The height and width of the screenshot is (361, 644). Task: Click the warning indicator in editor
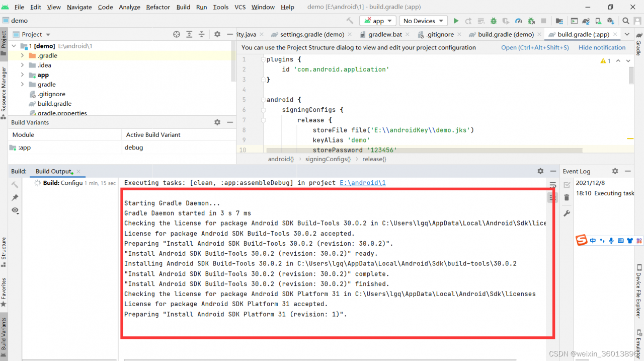(x=605, y=61)
